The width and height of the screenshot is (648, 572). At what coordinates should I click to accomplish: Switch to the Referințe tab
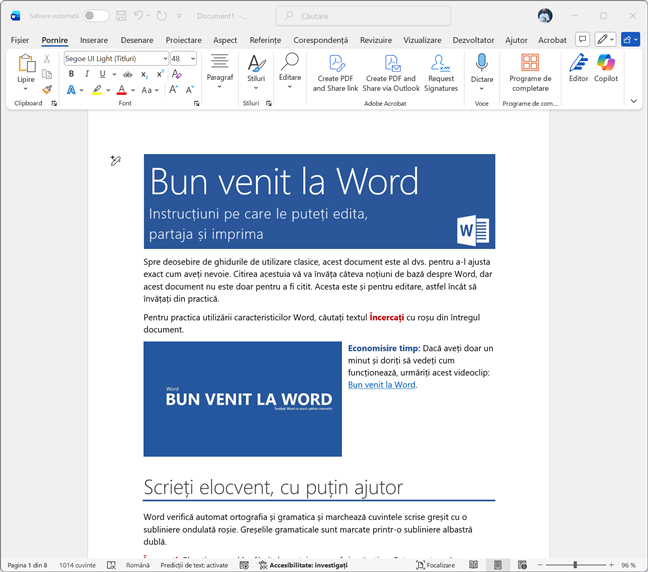(x=265, y=40)
